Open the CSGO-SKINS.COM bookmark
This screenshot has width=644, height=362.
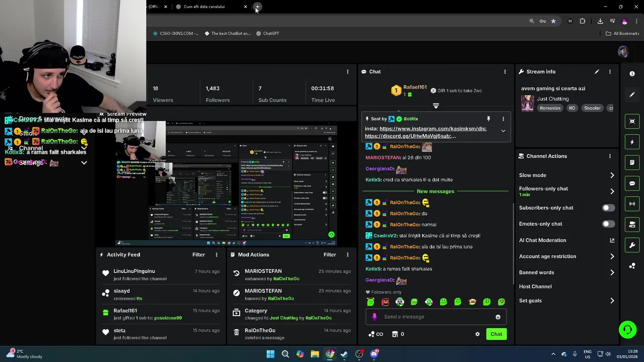pos(176,34)
